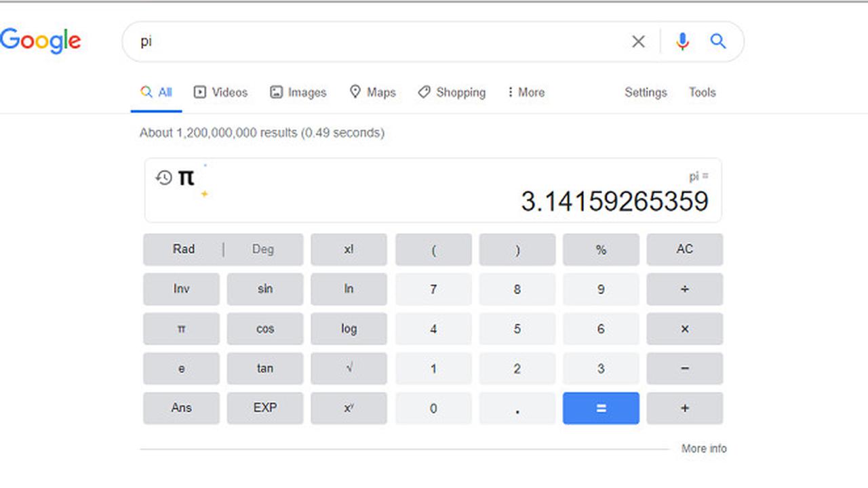Open the More search options menu
868x488 pixels.
[526, 92]
